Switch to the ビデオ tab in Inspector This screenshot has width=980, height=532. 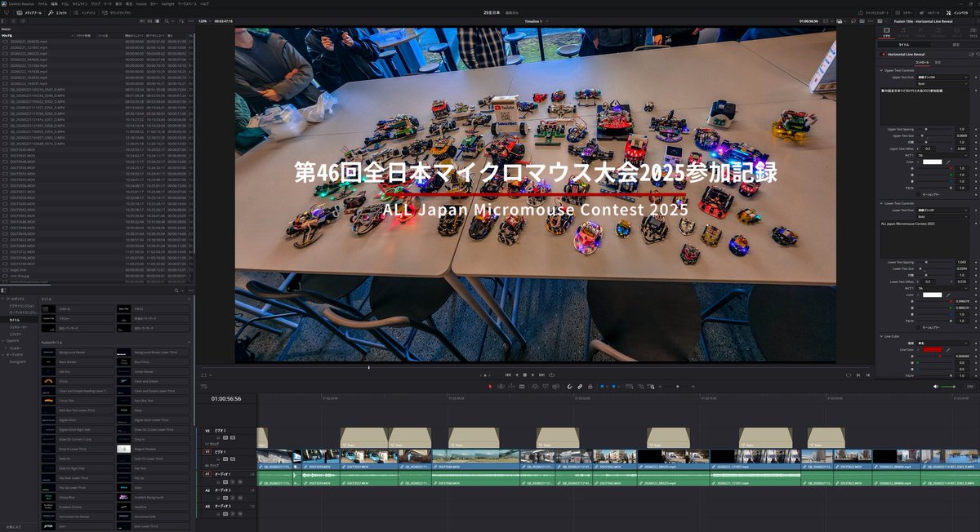tap(887, 34)
